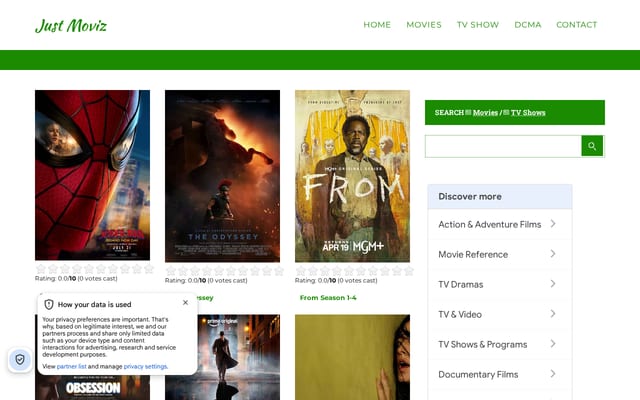Viewport: 640px width, 400px height.
Task: Open The Odyssey poster thumbnail
Action: point(222,176)
